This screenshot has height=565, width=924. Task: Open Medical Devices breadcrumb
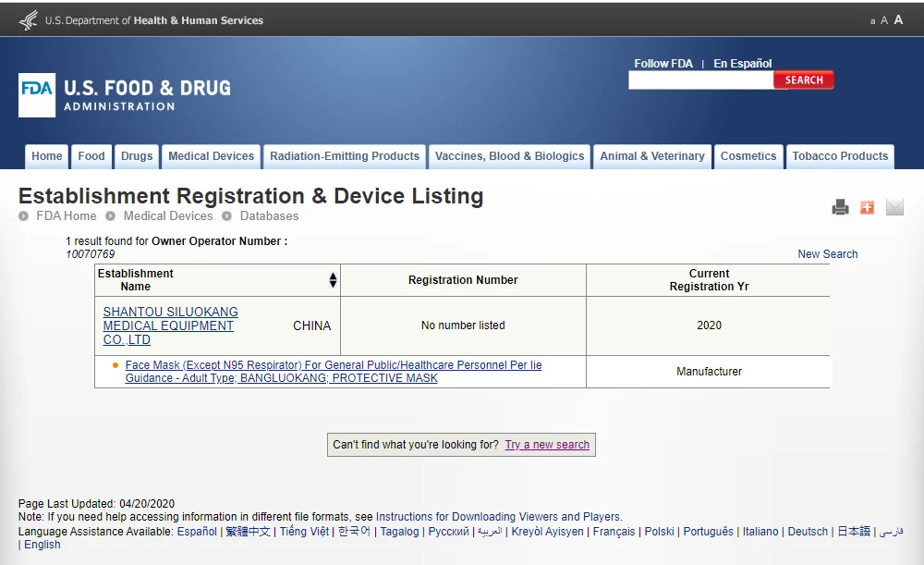pyautogui.click(x=168, y=215)
